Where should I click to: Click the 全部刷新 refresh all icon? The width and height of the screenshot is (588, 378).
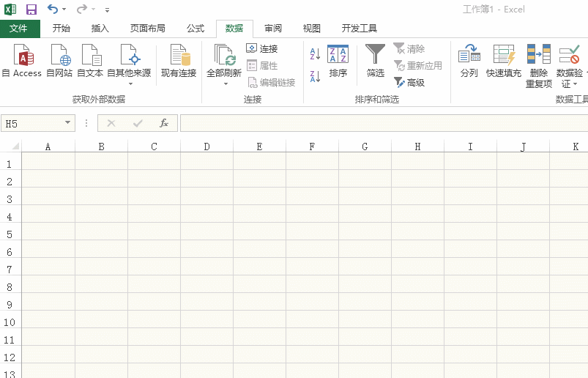(224, 56)
